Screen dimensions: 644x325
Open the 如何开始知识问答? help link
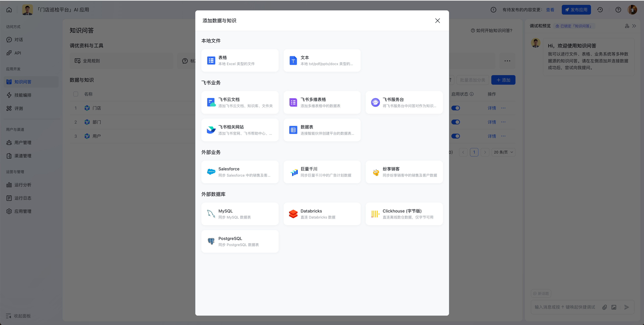pyautogui.click(x=491, y=31)
